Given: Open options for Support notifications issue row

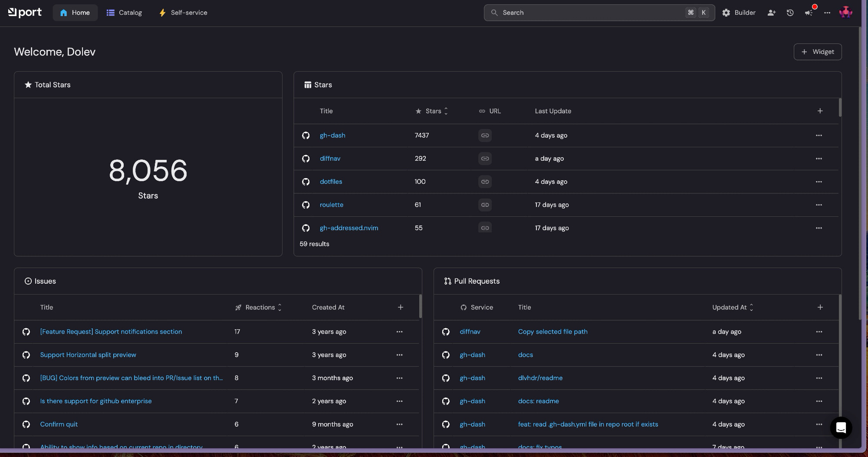Looking at the screenshot, I should [399, 332].
